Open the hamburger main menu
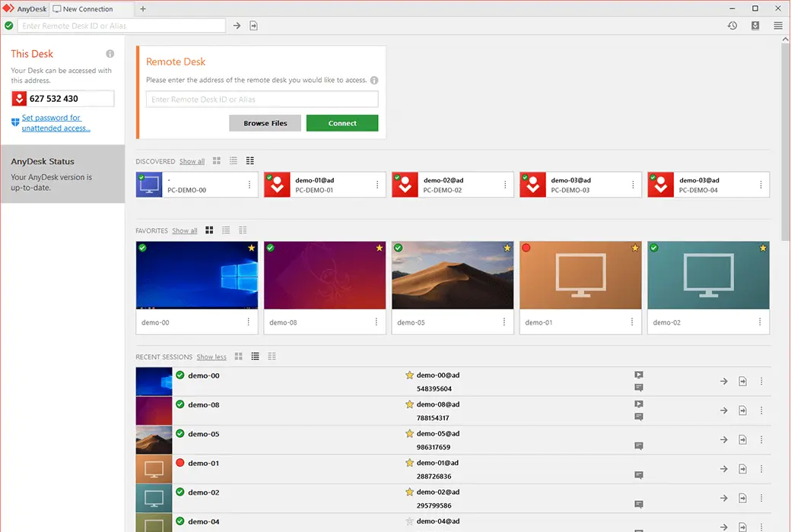 [778, 26]
